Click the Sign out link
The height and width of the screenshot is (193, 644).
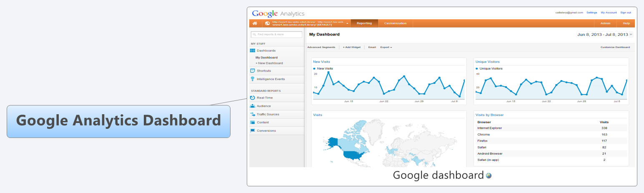[x=626, y=13]
